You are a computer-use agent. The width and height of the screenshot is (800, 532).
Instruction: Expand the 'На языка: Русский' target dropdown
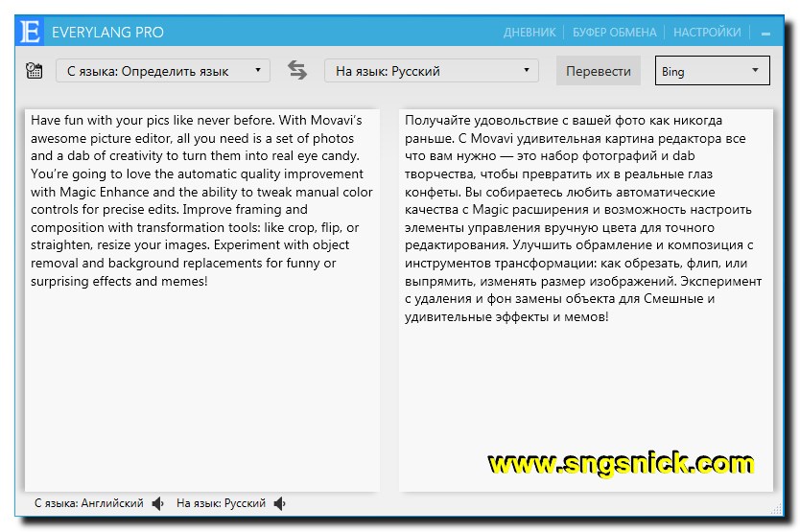[x=431, y=70]
